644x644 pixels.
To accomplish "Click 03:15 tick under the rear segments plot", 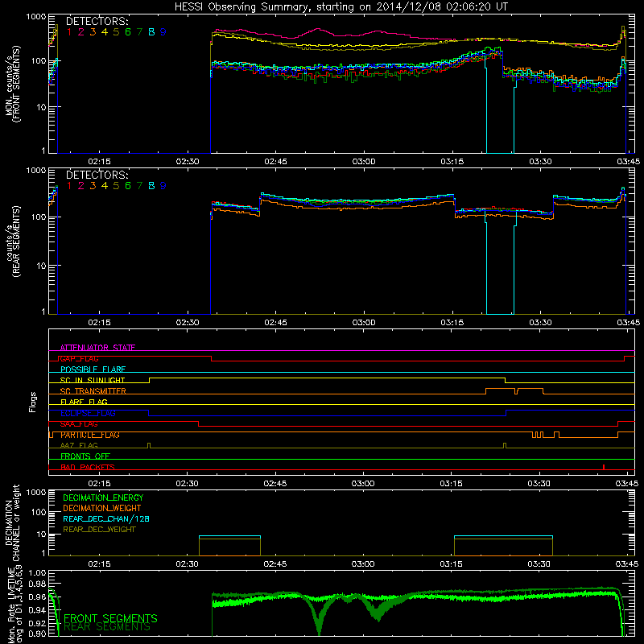I will 452,323.
